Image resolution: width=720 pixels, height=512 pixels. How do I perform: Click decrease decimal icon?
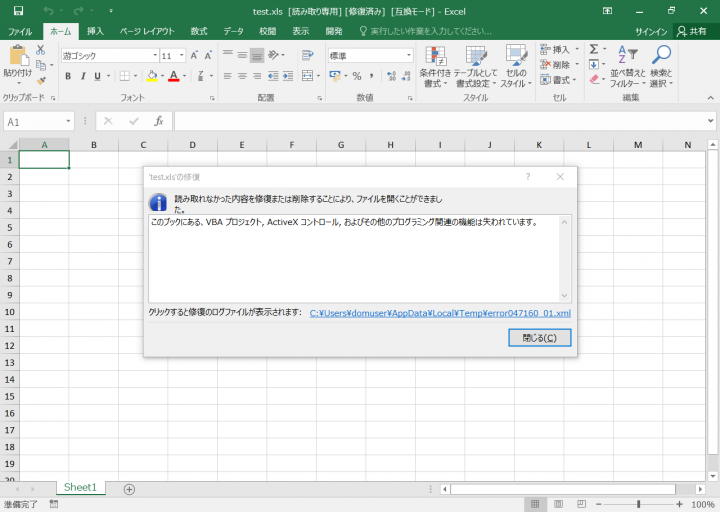pos(406,76)
